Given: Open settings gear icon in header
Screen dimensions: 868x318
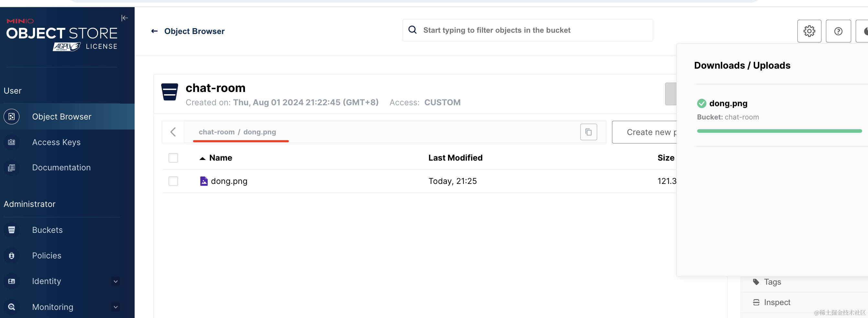Looking at the screenshot, I should coord(809,31).
